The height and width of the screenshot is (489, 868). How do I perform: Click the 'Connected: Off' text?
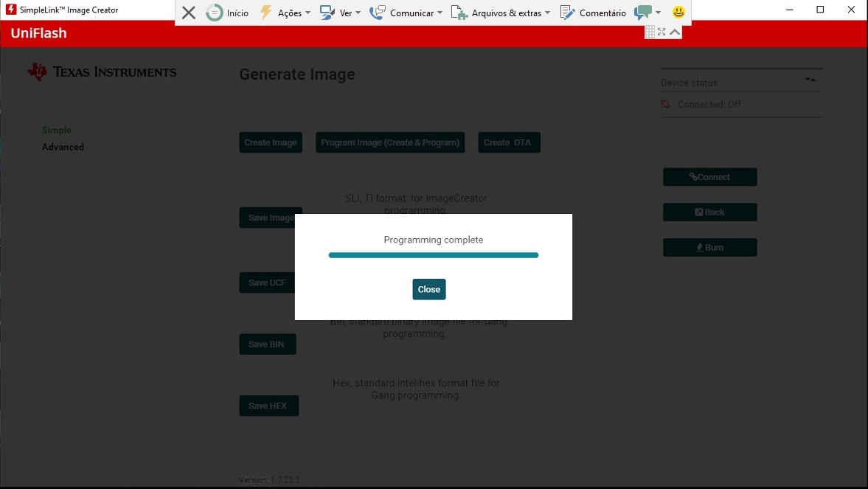pyautogui.click(x=709, y=104)
